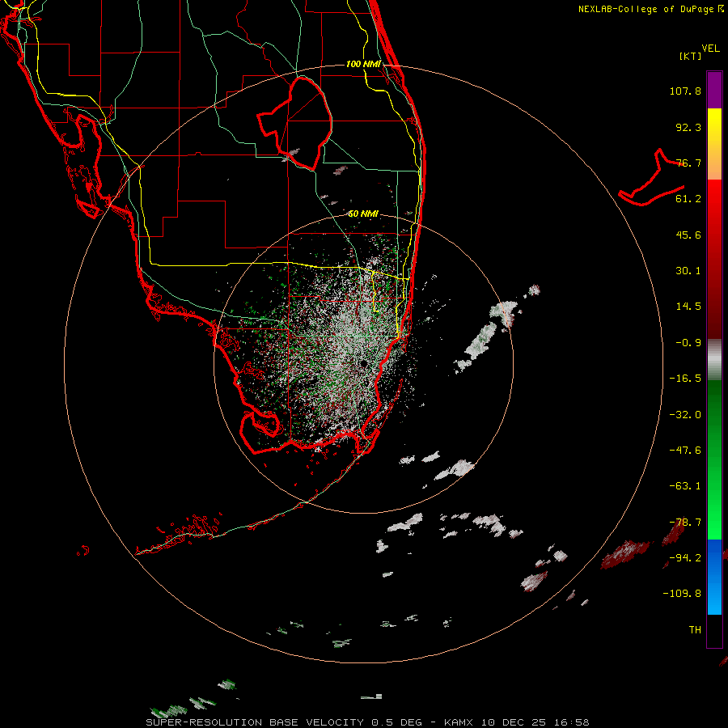Click the -47.6 velocity scale value
The image size is (728, 728).
pyautogui.click(x=685, y=451)
